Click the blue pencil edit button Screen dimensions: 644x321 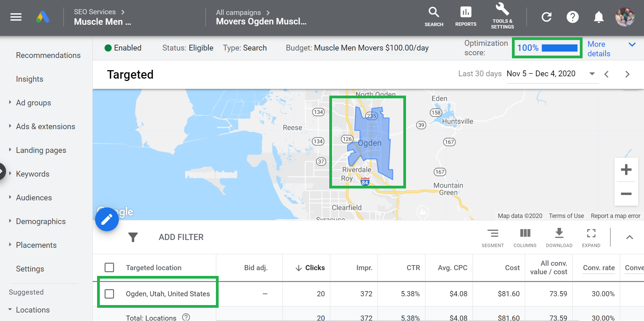tap(107, 219)
